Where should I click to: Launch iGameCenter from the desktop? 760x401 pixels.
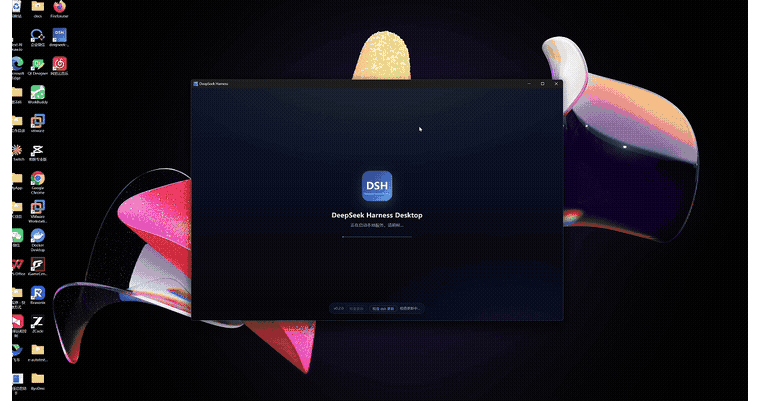pyautogui.click(x=38, y=267)
